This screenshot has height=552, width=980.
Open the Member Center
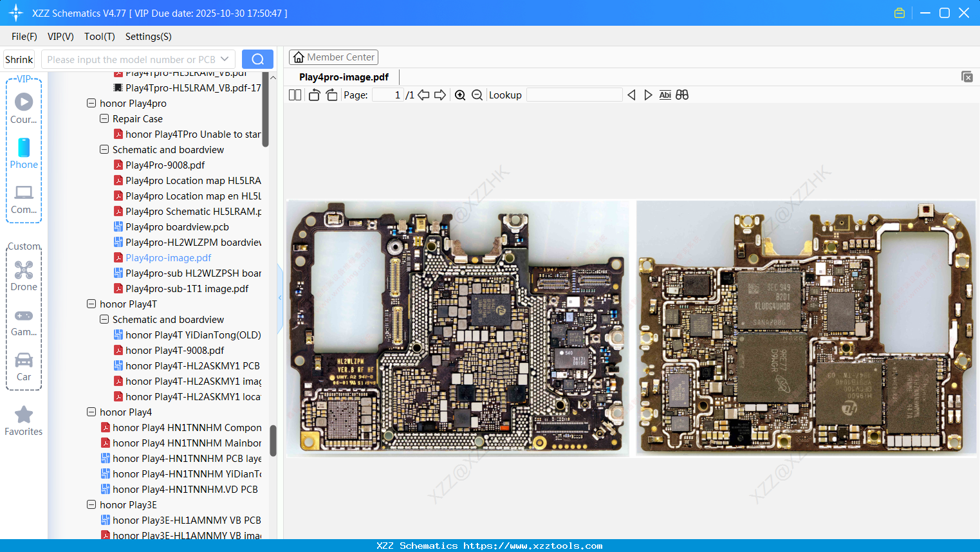pyautogui.click(x=333, y=57)
